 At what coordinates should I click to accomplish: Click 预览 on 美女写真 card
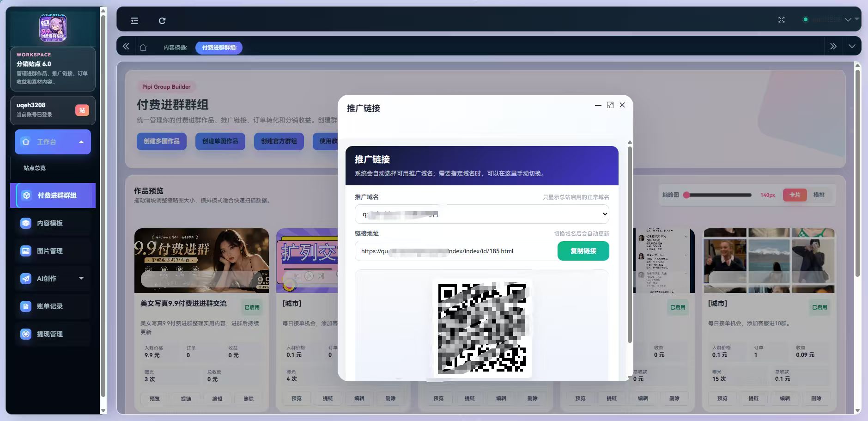point(155,398)
